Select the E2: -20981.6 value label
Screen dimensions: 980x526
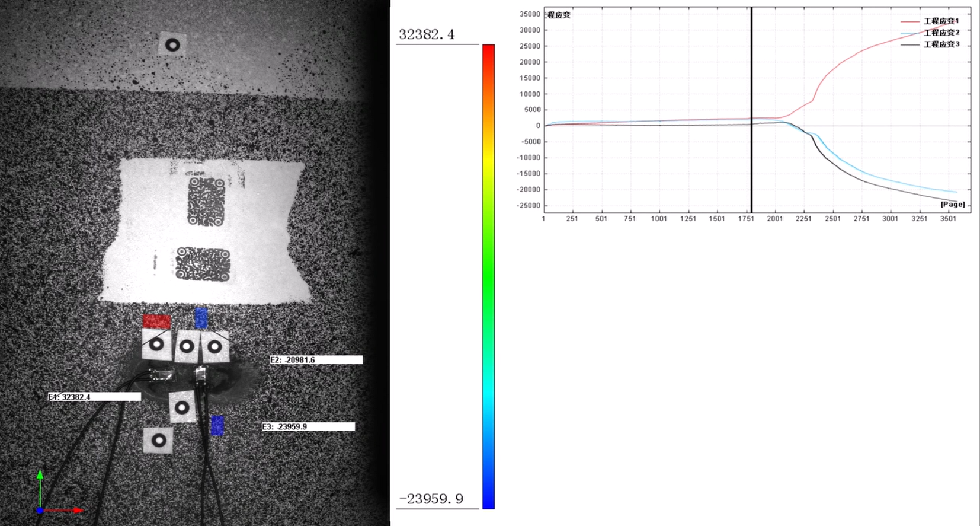pyautogui.click(x=316, y=360)
